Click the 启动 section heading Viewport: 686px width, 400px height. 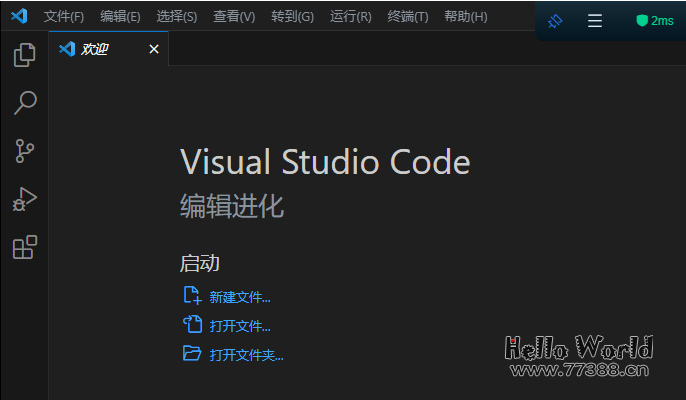pyautogui.click(x=200, y=263)
